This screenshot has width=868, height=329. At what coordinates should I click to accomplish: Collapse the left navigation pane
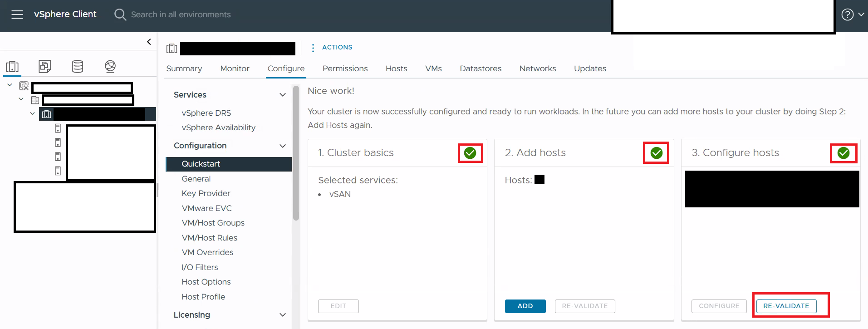pyautogui.click(x=149, y=42)
